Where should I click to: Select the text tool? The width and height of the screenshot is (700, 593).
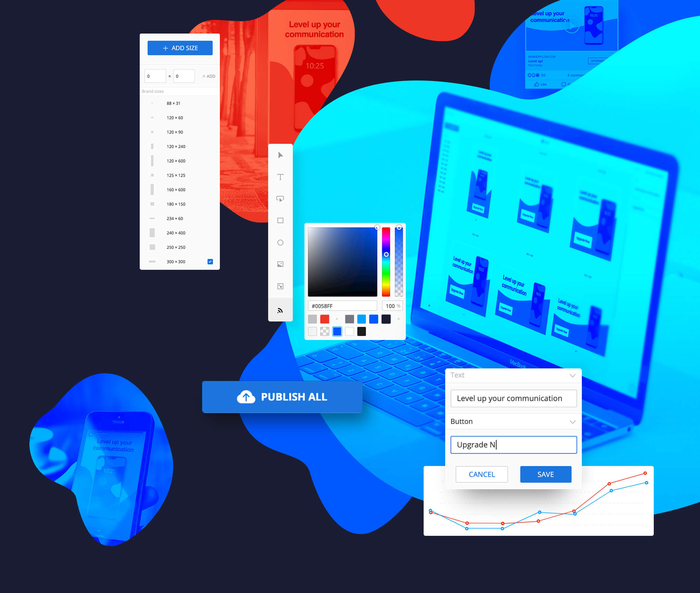pos(280,177)
